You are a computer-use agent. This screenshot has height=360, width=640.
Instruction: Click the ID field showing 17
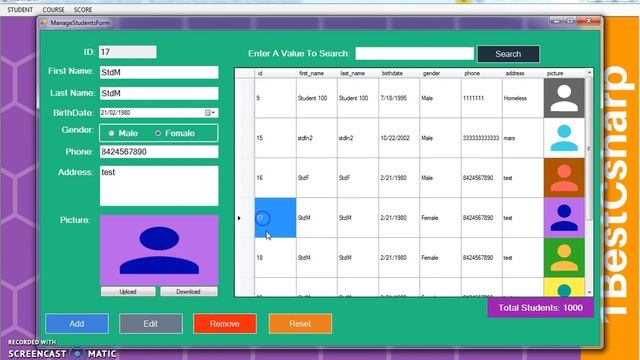click(x=128, y=52)
